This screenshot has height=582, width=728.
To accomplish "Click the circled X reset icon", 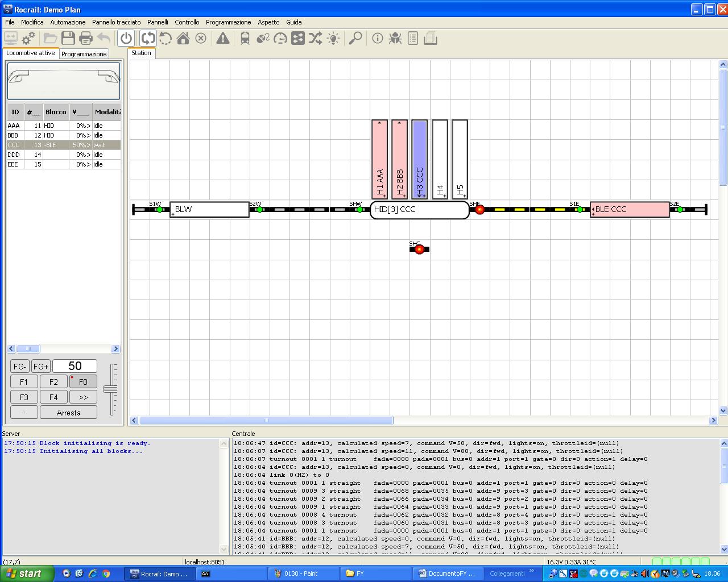I will (201, 38).
